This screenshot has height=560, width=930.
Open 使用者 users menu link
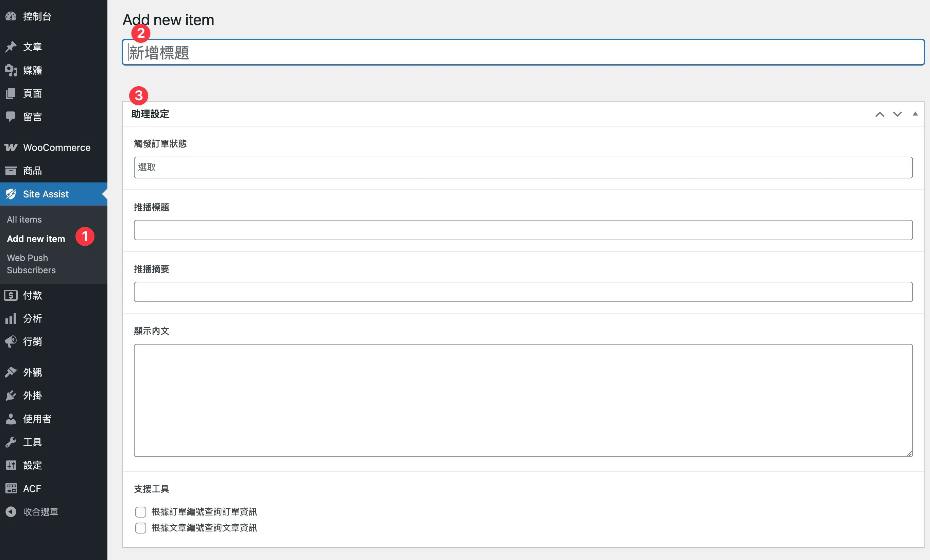point(37,419)
